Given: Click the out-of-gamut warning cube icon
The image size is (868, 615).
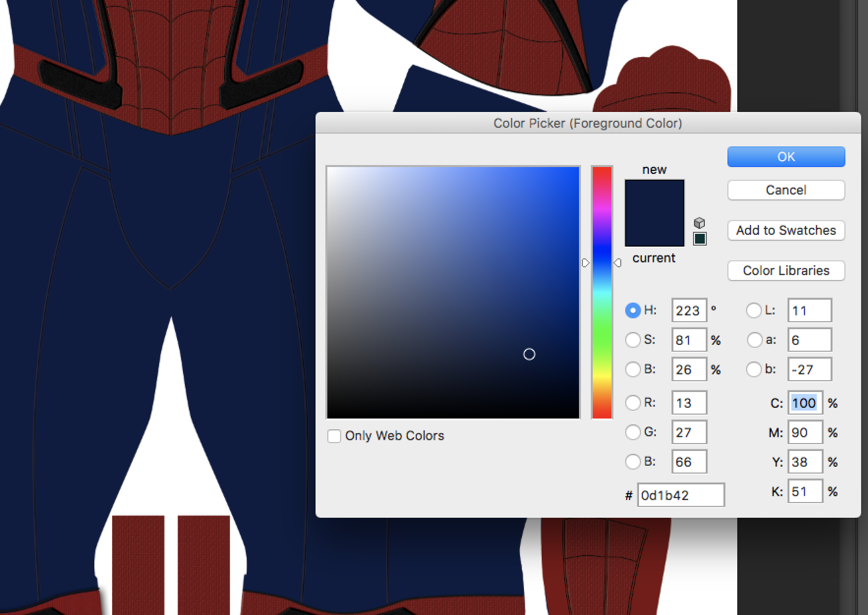Looking at the screenshot, I should (x=699, y=223).
